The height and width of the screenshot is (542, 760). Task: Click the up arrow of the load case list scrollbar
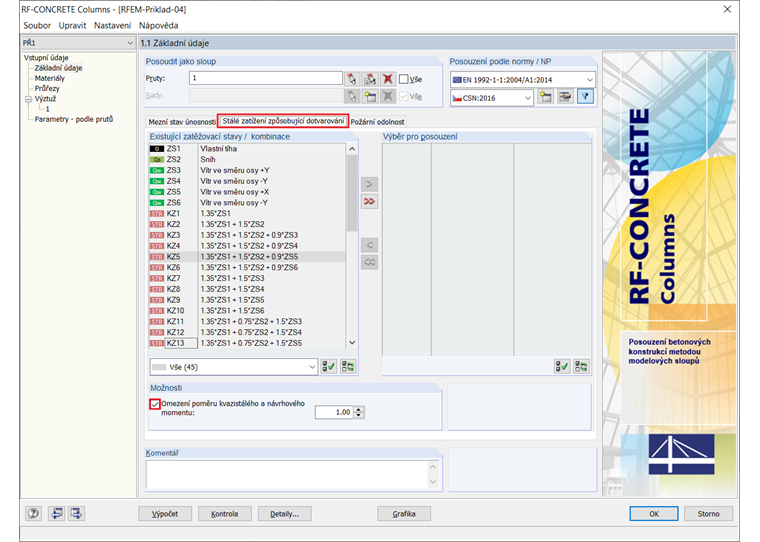352,149
